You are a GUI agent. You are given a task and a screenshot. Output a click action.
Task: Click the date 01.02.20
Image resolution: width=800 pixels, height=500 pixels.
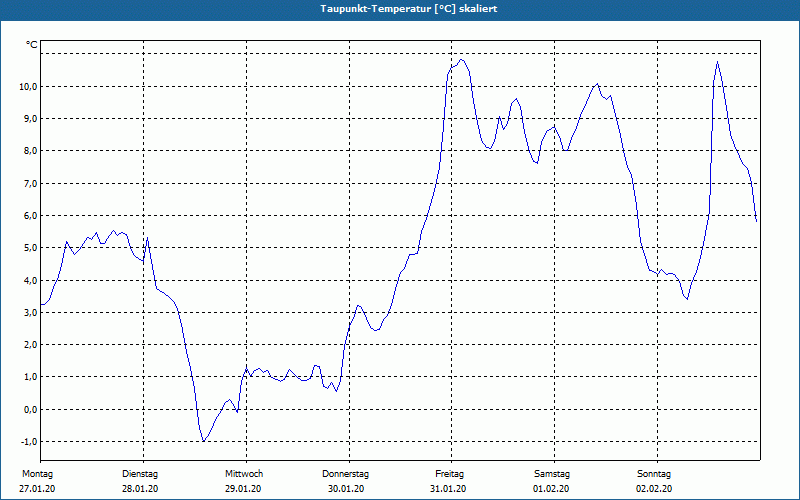tap(551, 489)
